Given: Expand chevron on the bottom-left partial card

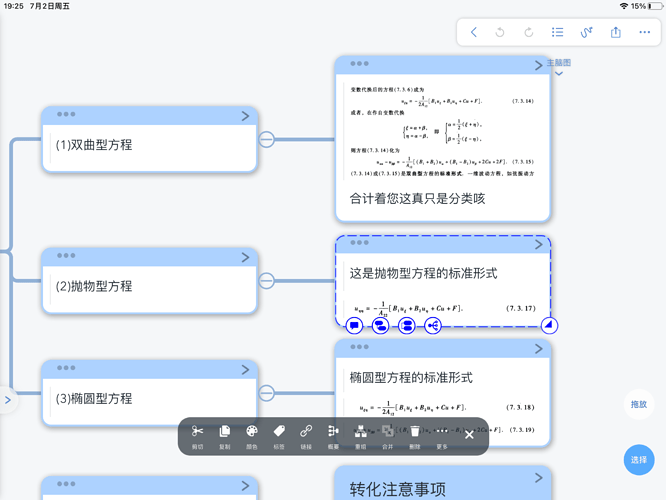Looking at the screenshot, I should click(x=245, y=486).
